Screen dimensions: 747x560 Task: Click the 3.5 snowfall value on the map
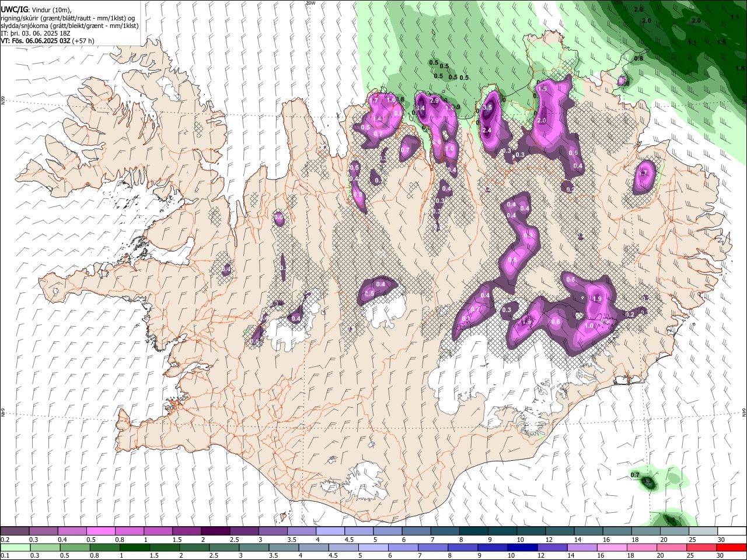click(488, 107)
